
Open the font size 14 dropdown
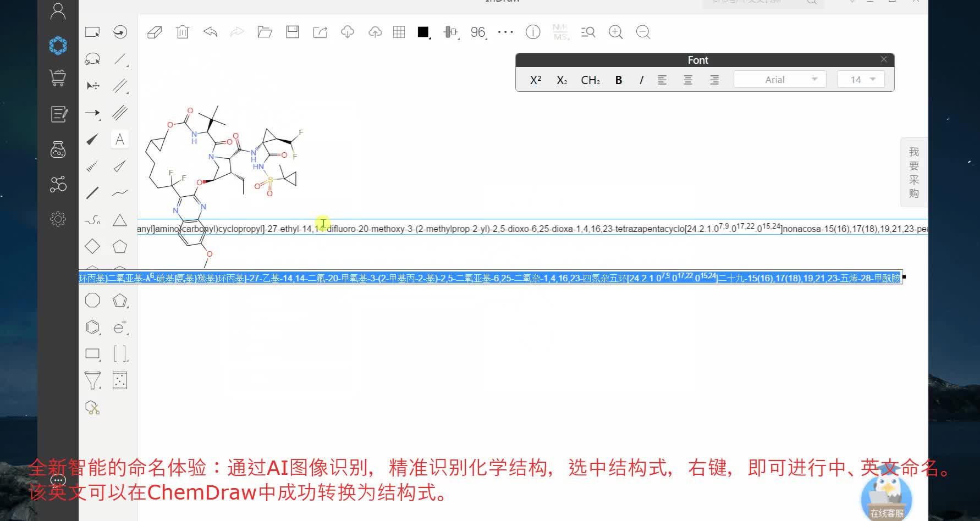tap(860, 79)
